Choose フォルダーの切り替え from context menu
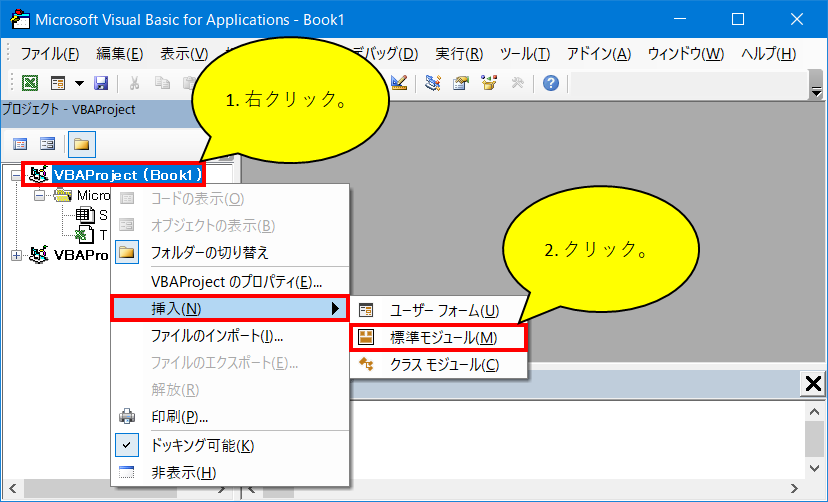The width and height of the screenshot is (828, 502). [230, 252]
